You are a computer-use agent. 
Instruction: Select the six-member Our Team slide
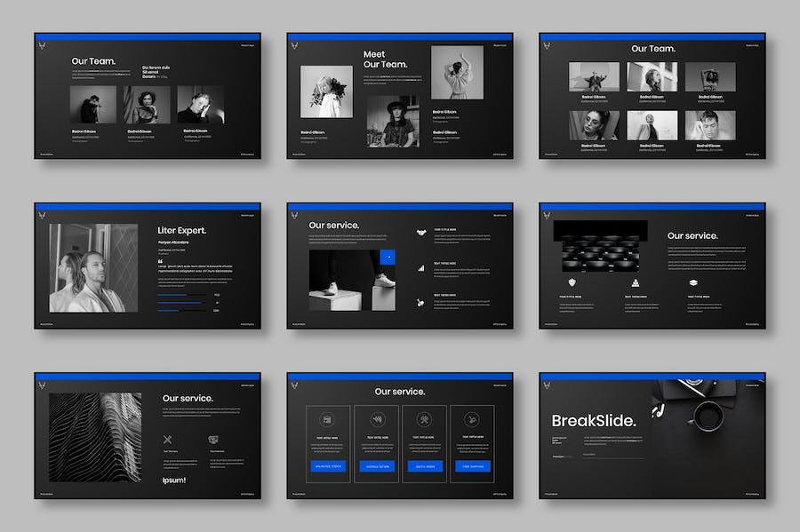(x=652, y=96)
